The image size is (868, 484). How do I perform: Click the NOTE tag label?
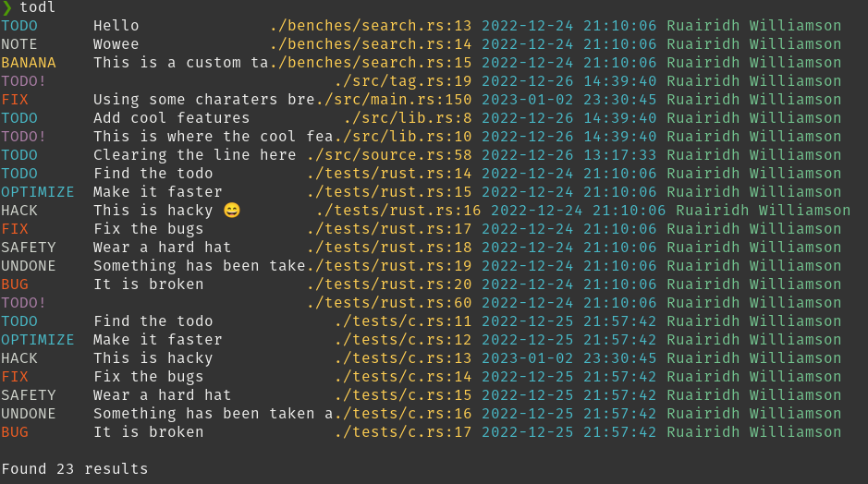(x=19, y=44)
